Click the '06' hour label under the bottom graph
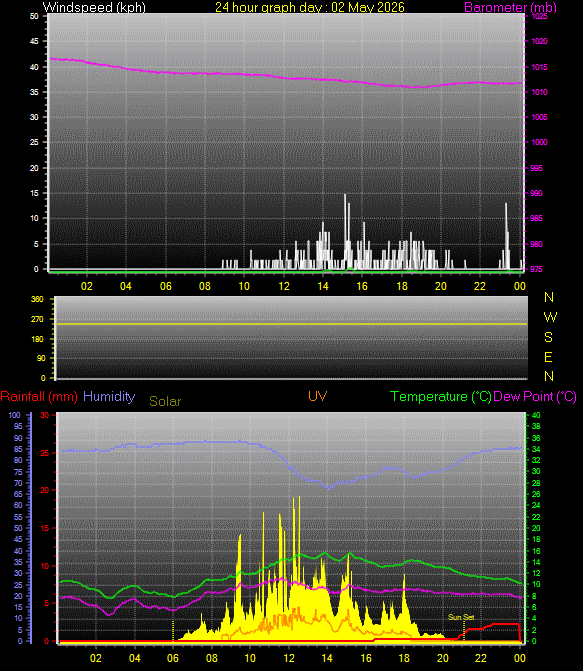This screenshot has width=583, height=671. coord(173,658)
